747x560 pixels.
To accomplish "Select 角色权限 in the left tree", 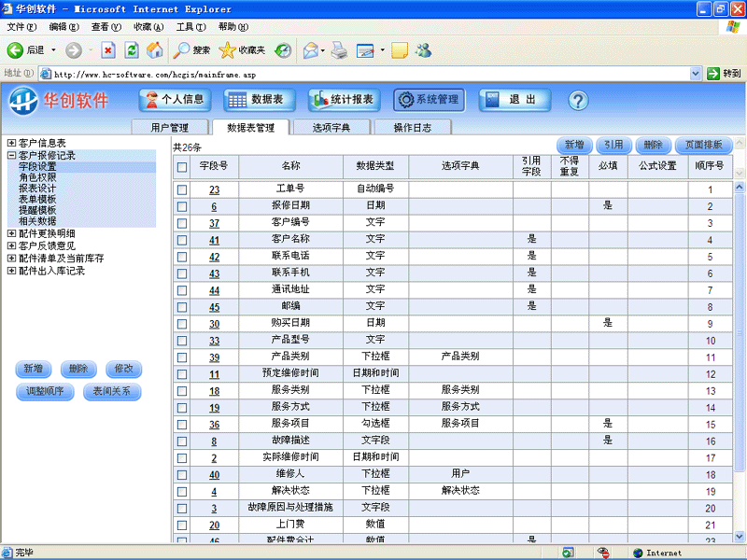I will (37, 177).
